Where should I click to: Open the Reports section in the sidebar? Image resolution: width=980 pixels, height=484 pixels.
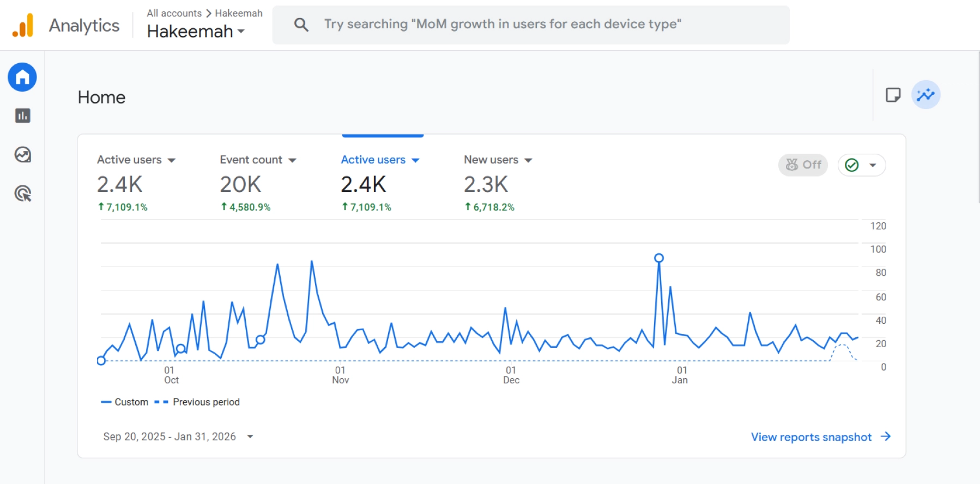(22, 116)
